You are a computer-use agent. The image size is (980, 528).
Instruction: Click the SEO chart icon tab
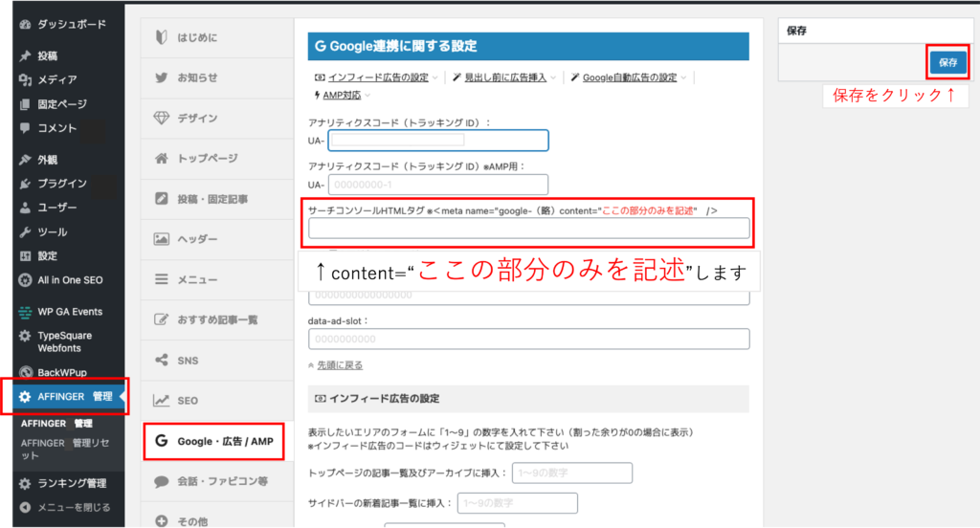[162, 400]
